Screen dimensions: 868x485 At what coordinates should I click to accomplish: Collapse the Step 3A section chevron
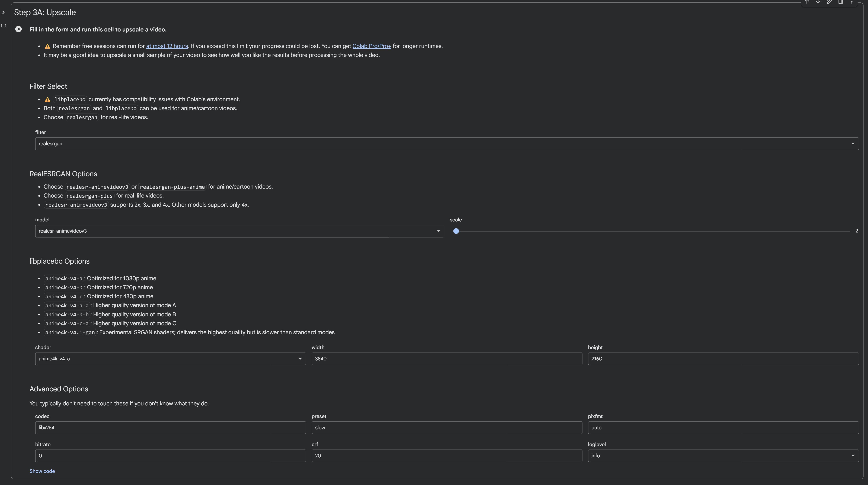[x=3, y=12]
